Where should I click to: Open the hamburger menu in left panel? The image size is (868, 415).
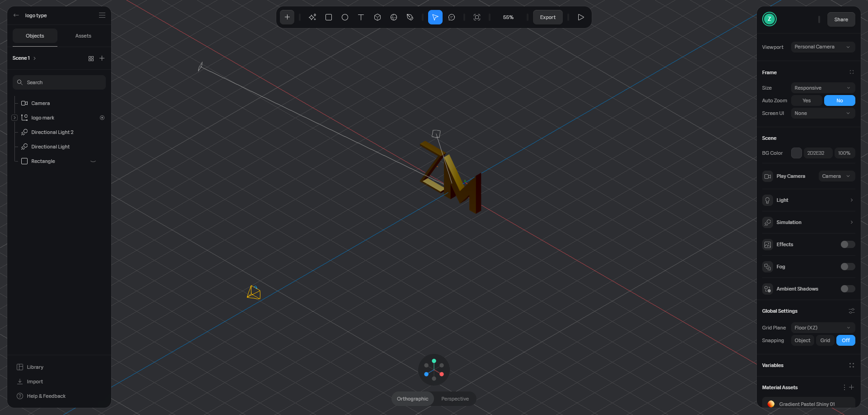click(x=102, y=15)
